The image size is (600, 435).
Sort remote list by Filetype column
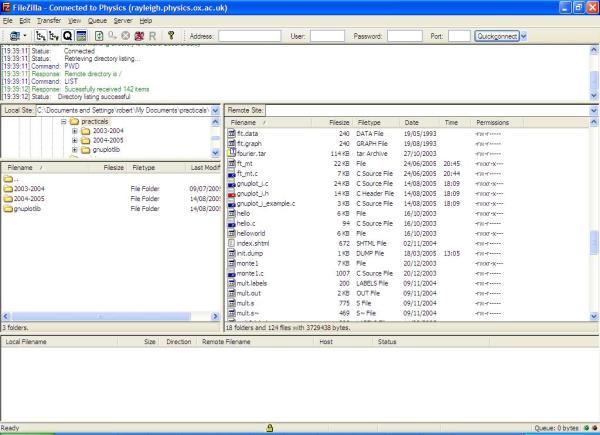(377, 122)
